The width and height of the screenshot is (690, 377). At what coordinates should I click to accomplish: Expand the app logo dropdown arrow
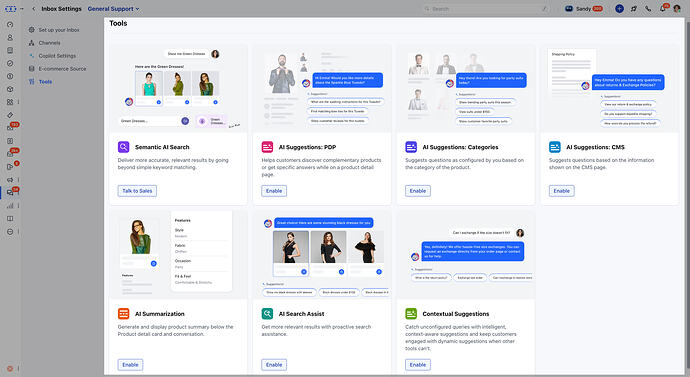pyautogui.click(x=22, y=9)
